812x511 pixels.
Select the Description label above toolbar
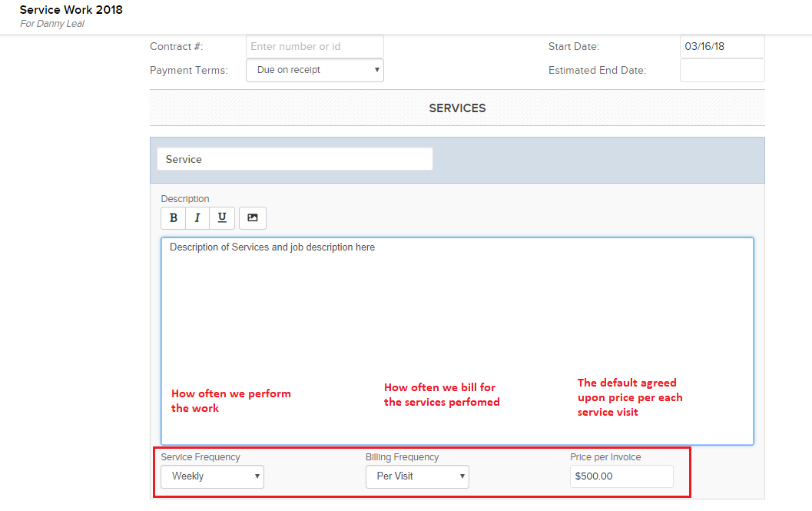[x=185, y=199]
